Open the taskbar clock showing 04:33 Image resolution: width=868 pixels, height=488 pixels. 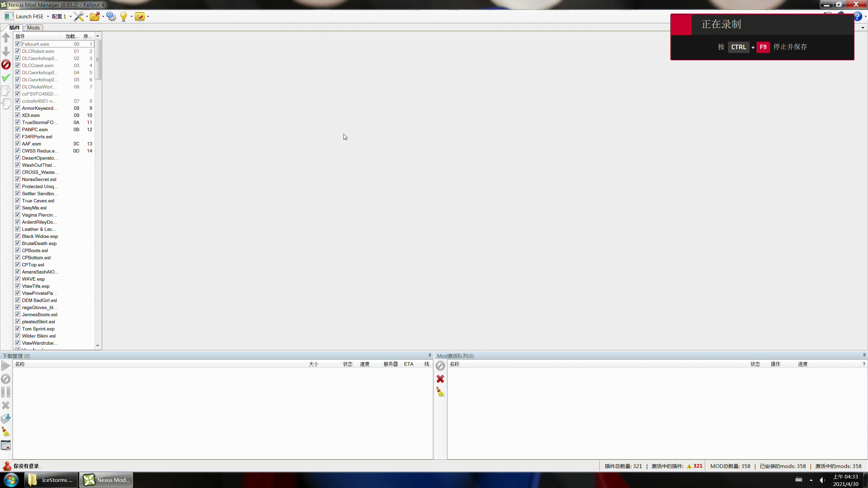tap(846, 480)
